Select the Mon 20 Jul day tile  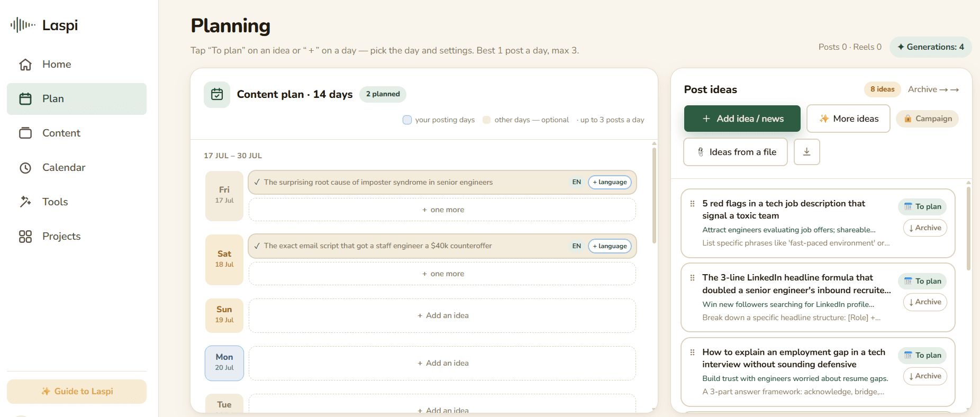tap(224, 364)
